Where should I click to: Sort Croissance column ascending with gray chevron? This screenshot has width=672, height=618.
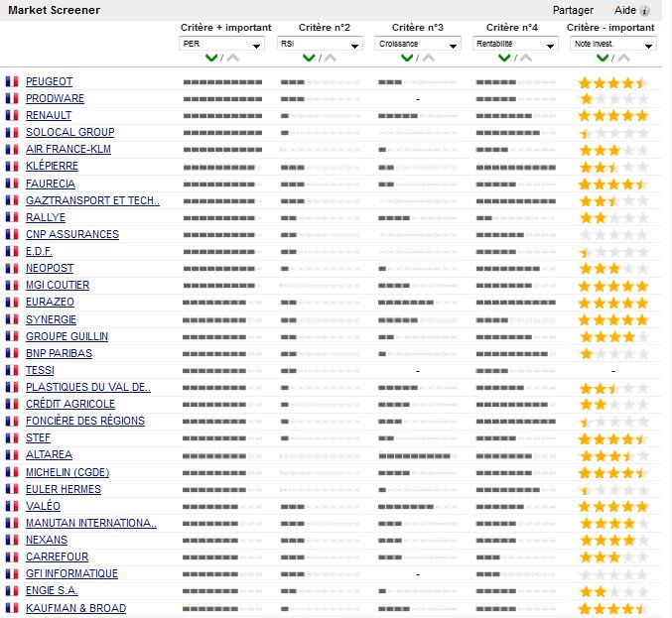click(x=428, y=58)
